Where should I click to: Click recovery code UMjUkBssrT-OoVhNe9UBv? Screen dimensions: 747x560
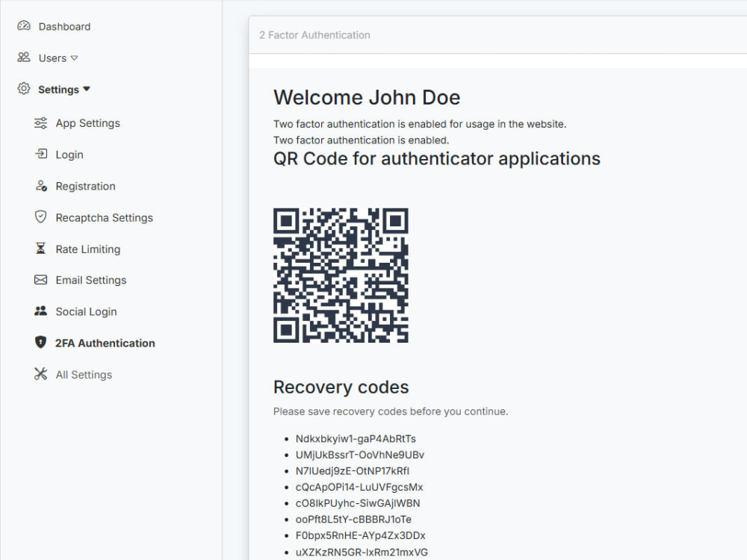tap(360, 455)
